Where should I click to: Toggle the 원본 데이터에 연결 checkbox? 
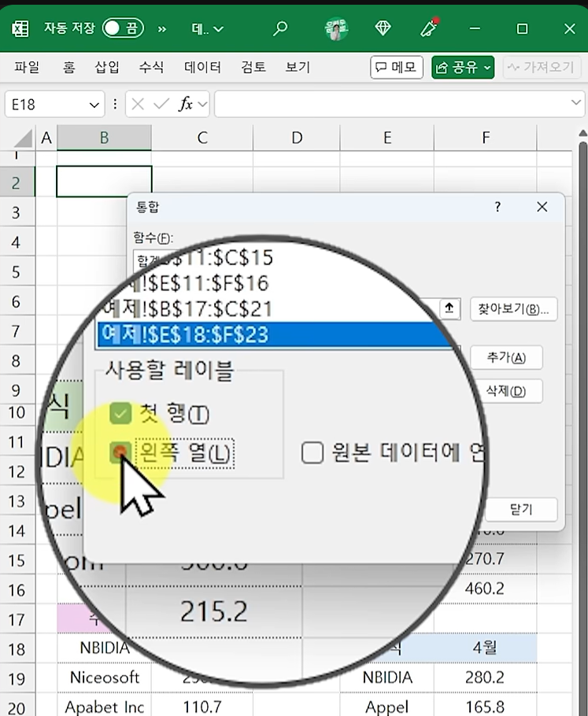tap(312, 453)
